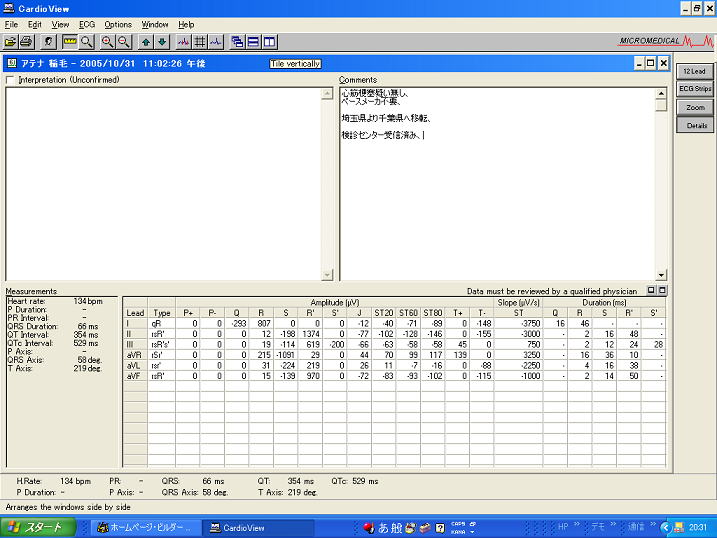Click the R value 807 in lead I
The image size is (717, 538).
tap(263, 323)
